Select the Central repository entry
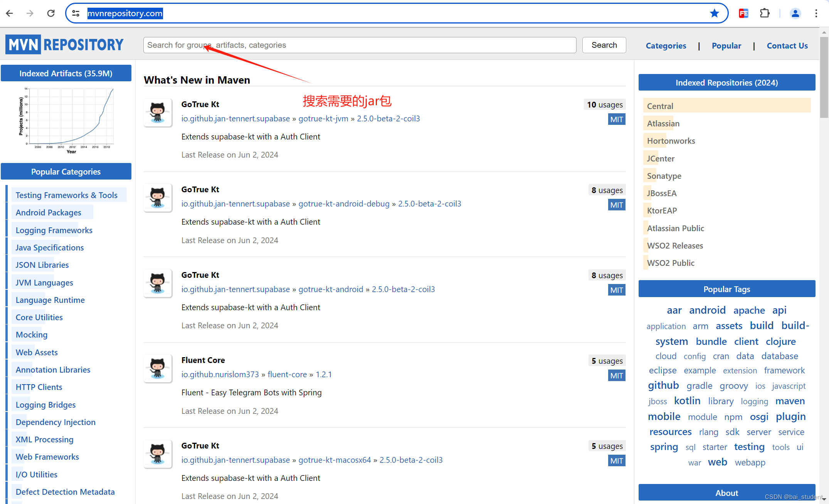This screenshot has width=829, height=504. coord(660,106)
